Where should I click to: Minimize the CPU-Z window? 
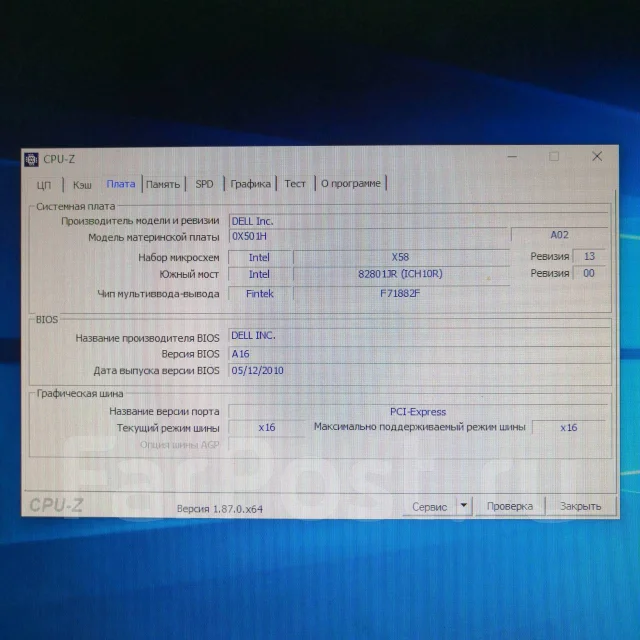512,157
